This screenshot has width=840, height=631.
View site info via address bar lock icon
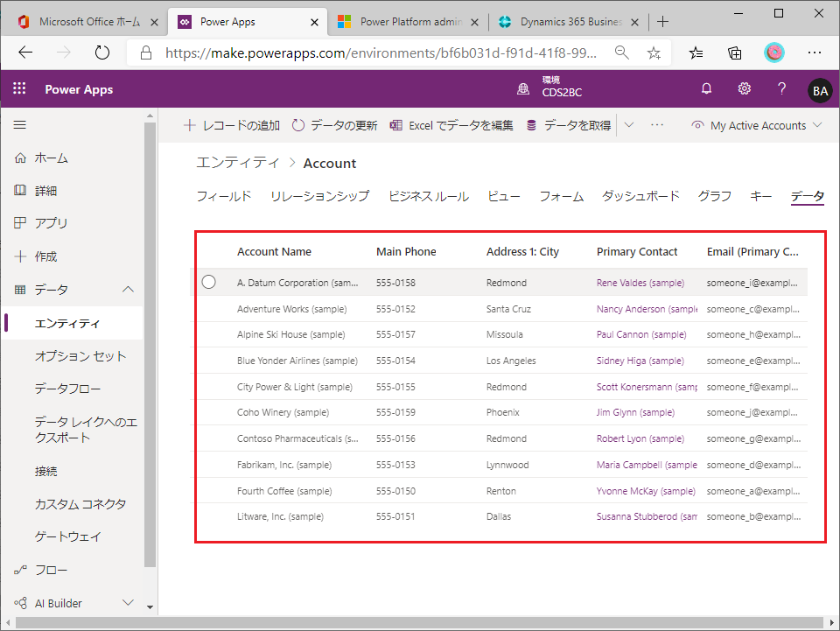(x=146, y=53)
